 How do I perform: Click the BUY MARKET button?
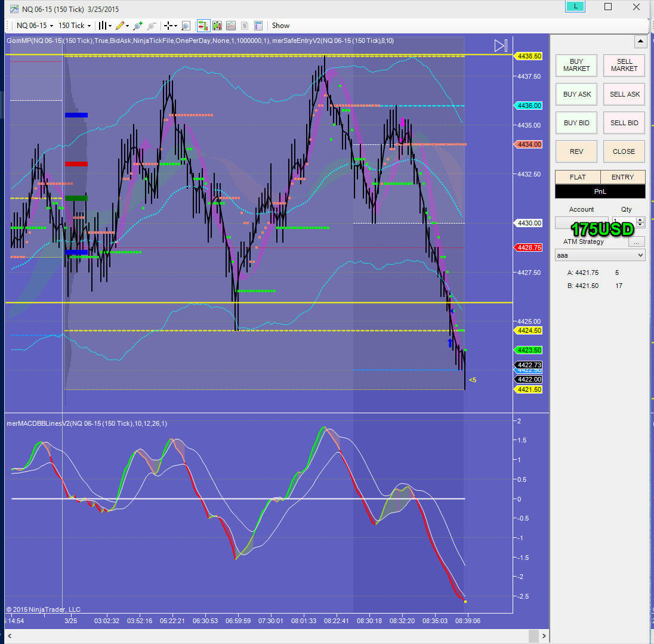click(x=576, y=65)
